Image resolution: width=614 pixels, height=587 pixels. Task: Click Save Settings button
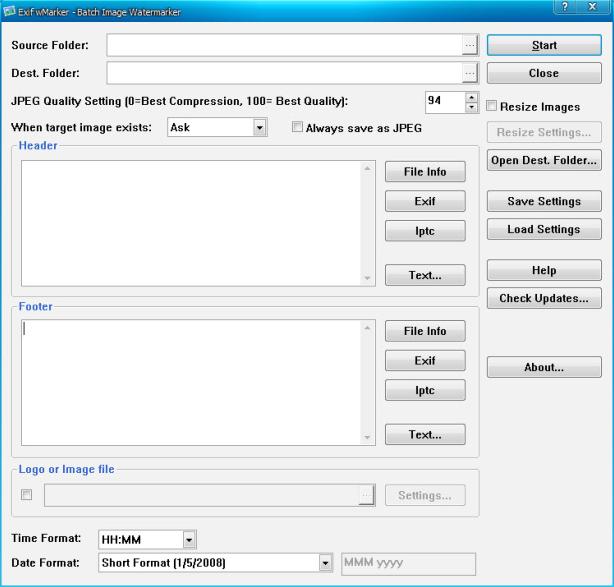(544, 201)
